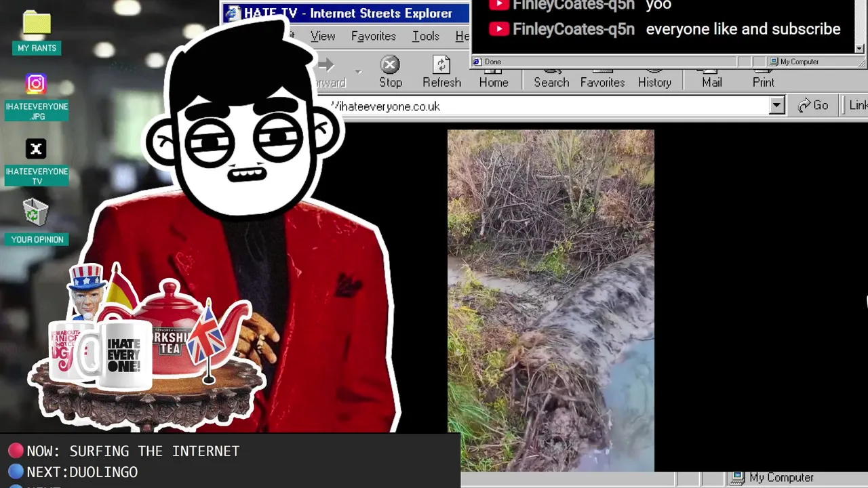Screen dimensions: 868x488
Task: Click the YouTube icon beside 'everyone like and subscribe'
Action: (x=498, y=29)
